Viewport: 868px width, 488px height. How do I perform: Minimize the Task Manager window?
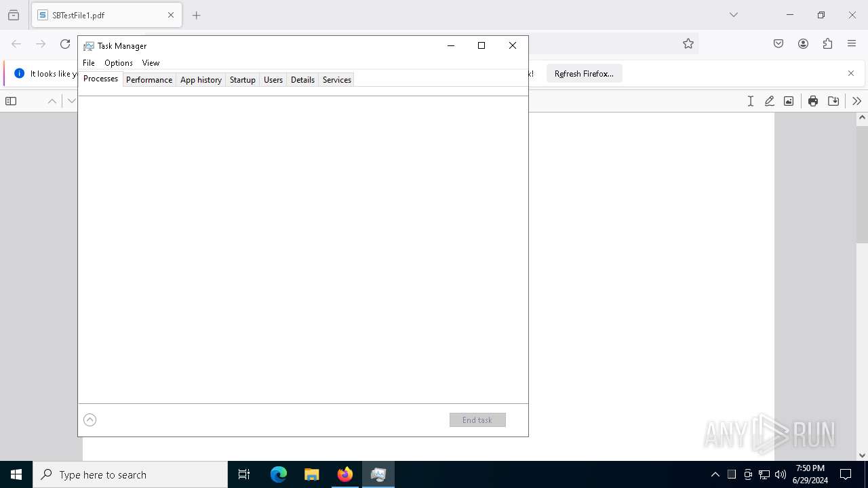tap(450, 45)
